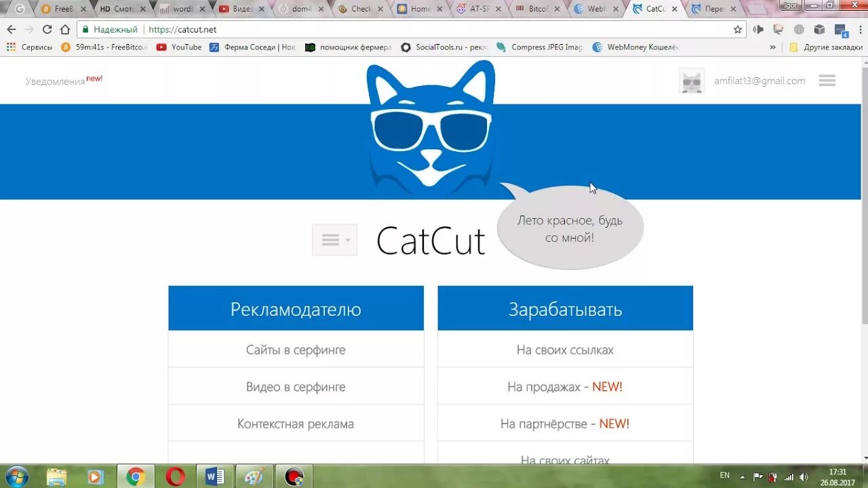The image size is (868, 488).
Task: Open Видео в серфинге
Action: coord(296,386)
